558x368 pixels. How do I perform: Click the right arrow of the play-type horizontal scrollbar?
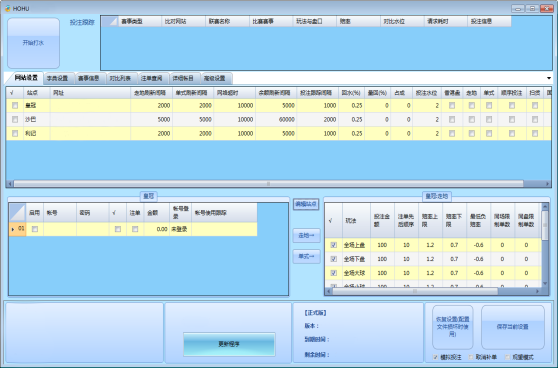(x=537, y=291)
